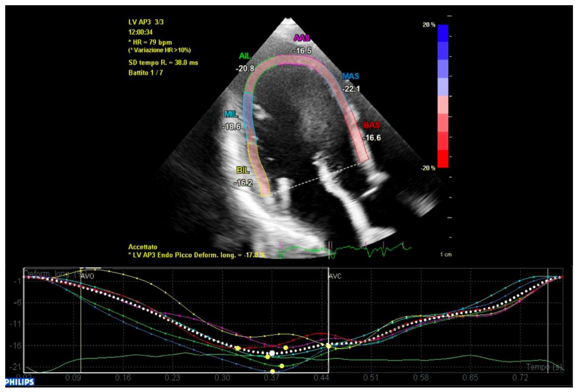
Task: Click the large white peak marker dot
Action: 272,353
